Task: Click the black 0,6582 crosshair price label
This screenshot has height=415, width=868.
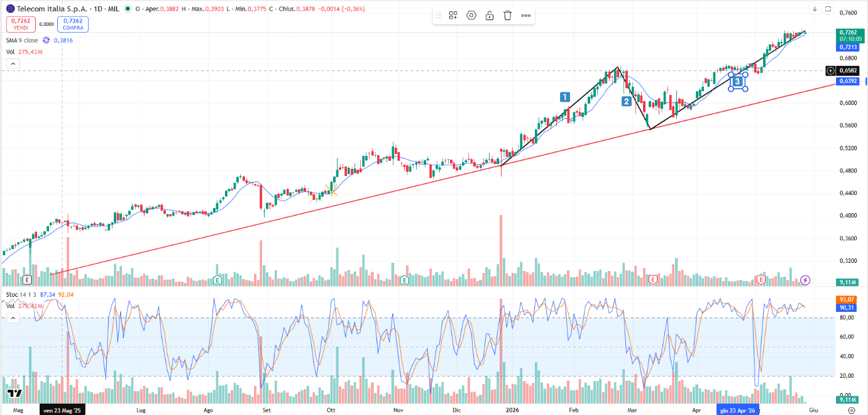Action: 848,71
